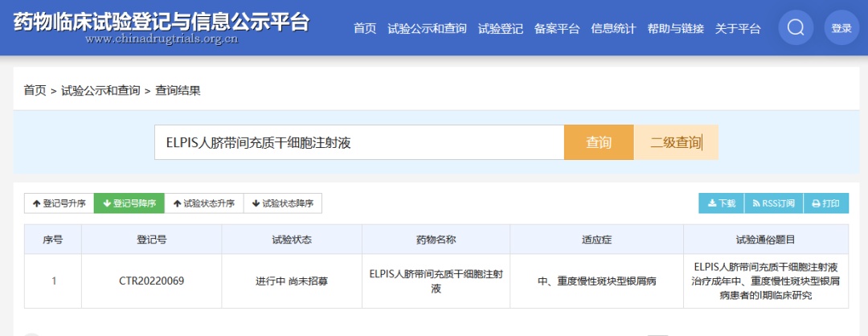Open the 试验公示和查询 nav menu
Viewport: 868px width, 336px height.
427,29
